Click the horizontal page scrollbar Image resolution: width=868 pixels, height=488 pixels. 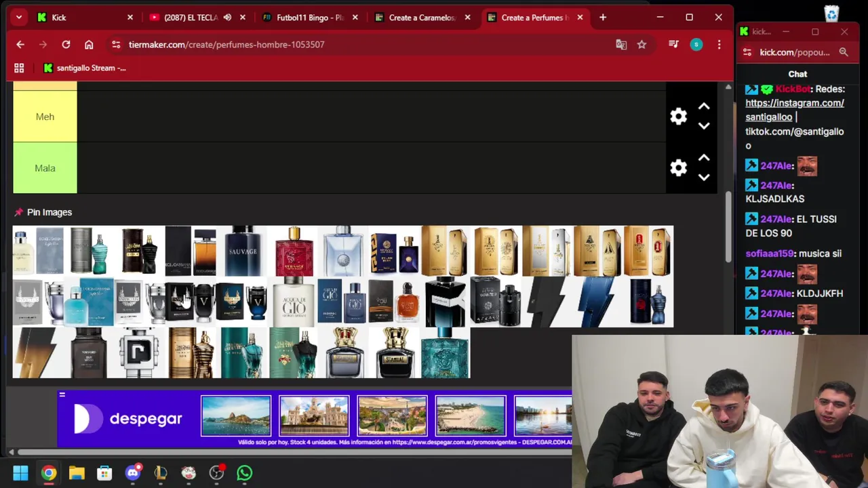coord(295,452)
